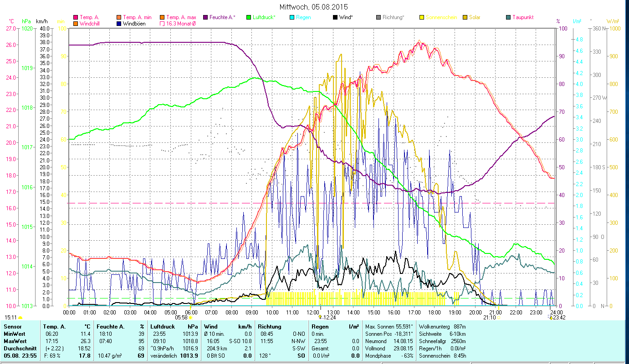Click the Sichtweite 6-10km entry
Screen dimensions: 629x364
[x=442, y=334]
